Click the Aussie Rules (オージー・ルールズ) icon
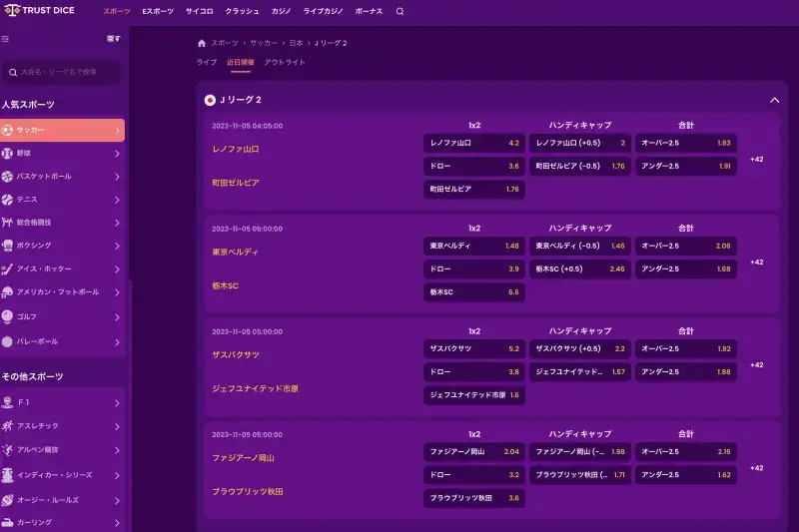799x532 pixels. pyautogui.click(x=7, y=500)
